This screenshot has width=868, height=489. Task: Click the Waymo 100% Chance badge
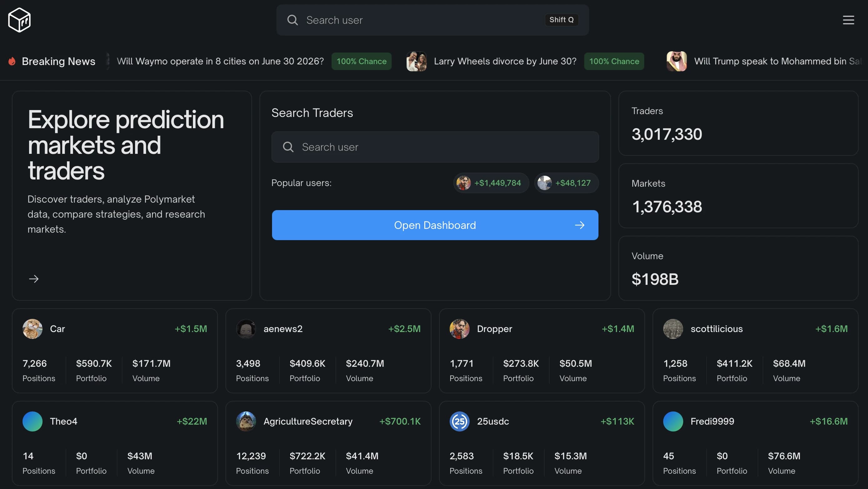tap(361, 61)
